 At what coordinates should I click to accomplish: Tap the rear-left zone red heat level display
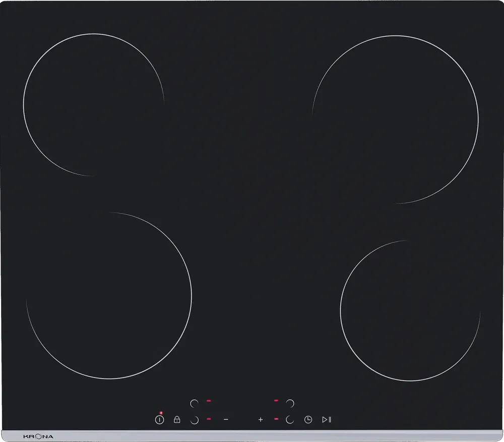[x=208, y=401]
